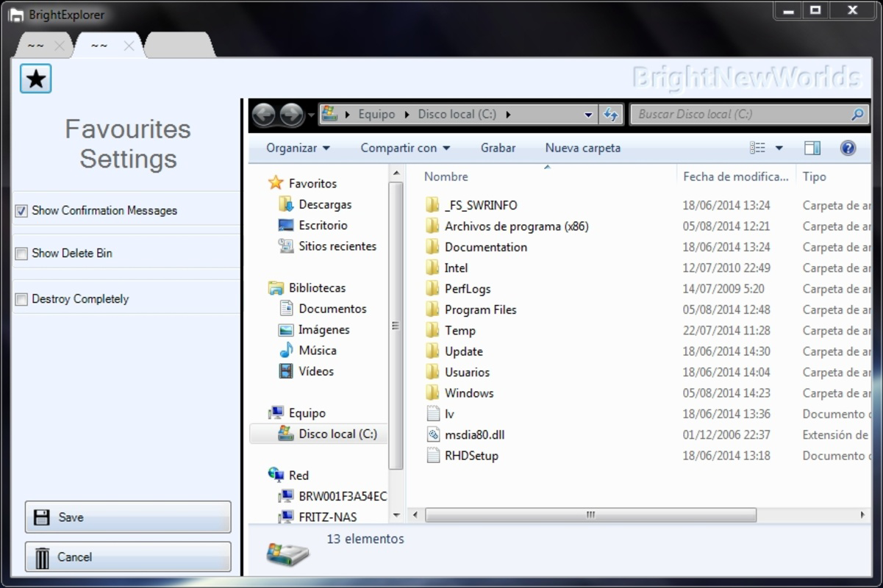This screenshot has width=883, height=588.
Task: Open the view options dropdown arrow
Action: [x=779, y=148]
